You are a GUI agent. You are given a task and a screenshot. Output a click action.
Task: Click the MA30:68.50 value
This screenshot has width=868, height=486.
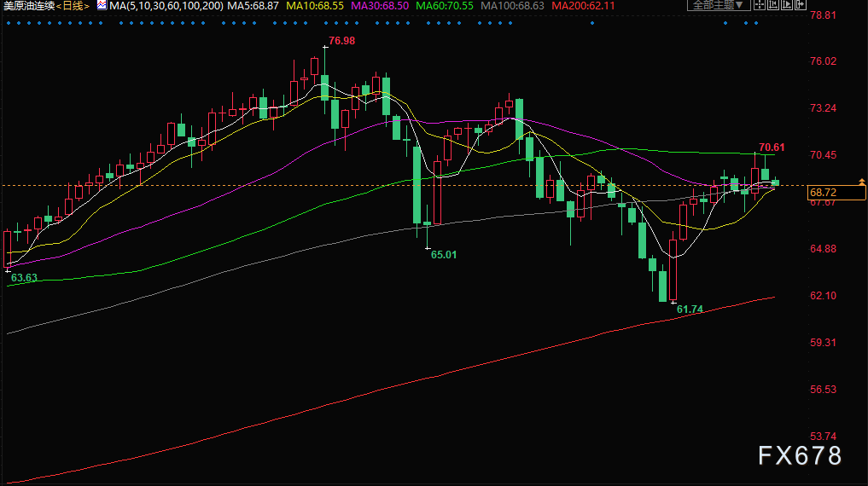click(380, 6)
